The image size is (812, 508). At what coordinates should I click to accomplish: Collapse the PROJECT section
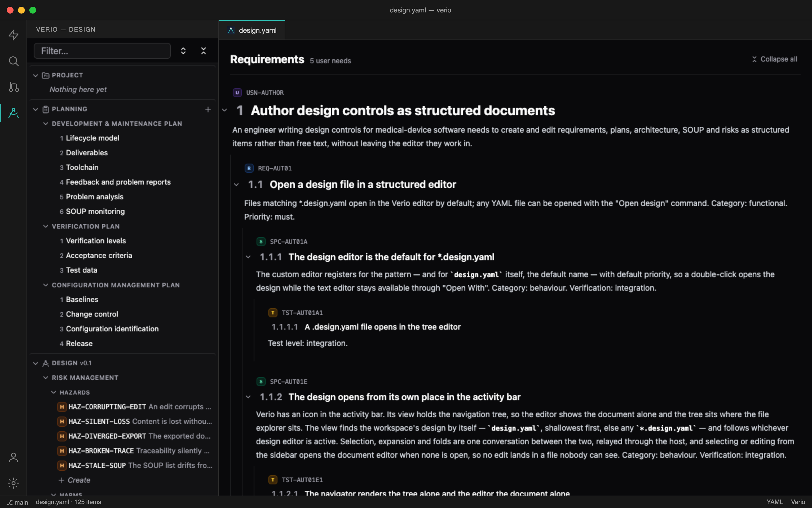36,75
